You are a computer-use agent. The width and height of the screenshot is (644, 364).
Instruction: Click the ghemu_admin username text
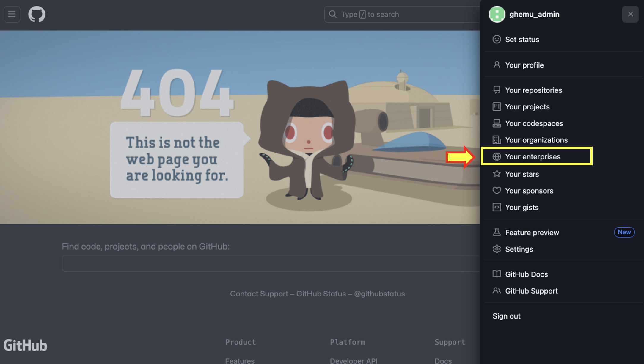[534, 14]
